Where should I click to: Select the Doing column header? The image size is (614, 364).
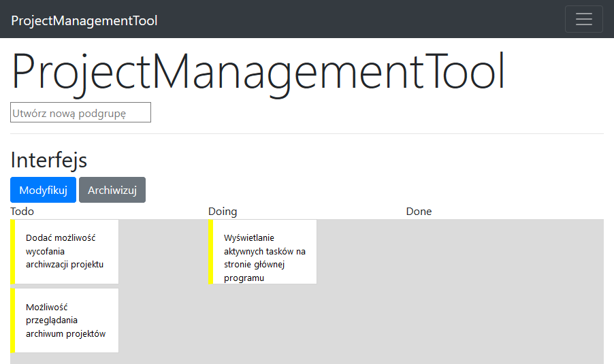223,212
